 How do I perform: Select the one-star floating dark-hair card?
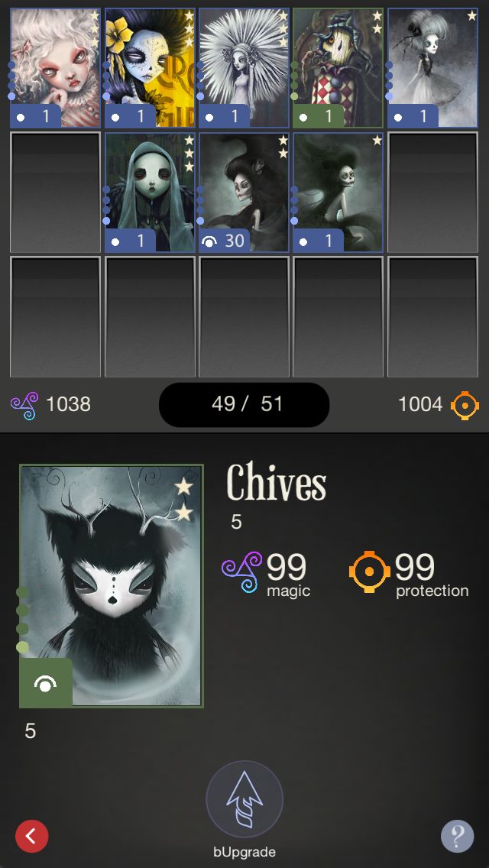point(338,193)
